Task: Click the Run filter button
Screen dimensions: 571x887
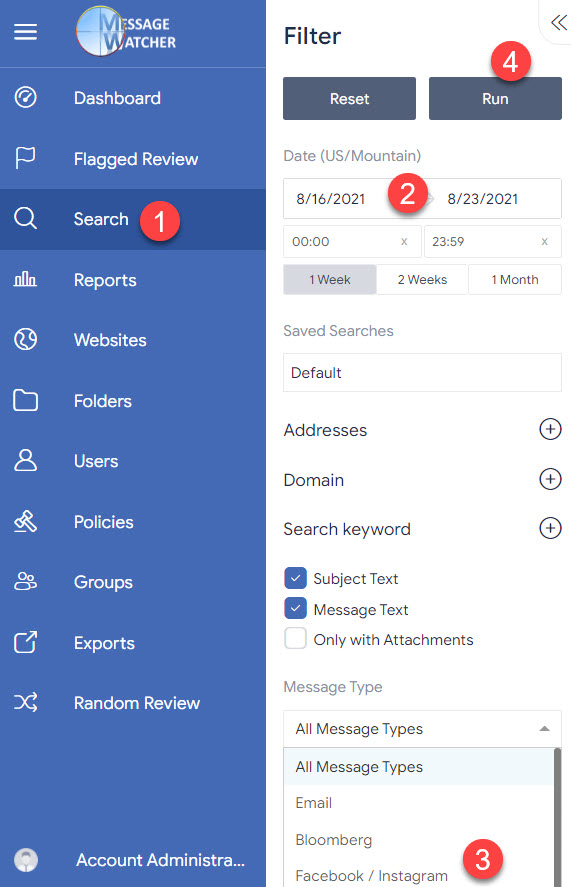Action: (495, 98)
